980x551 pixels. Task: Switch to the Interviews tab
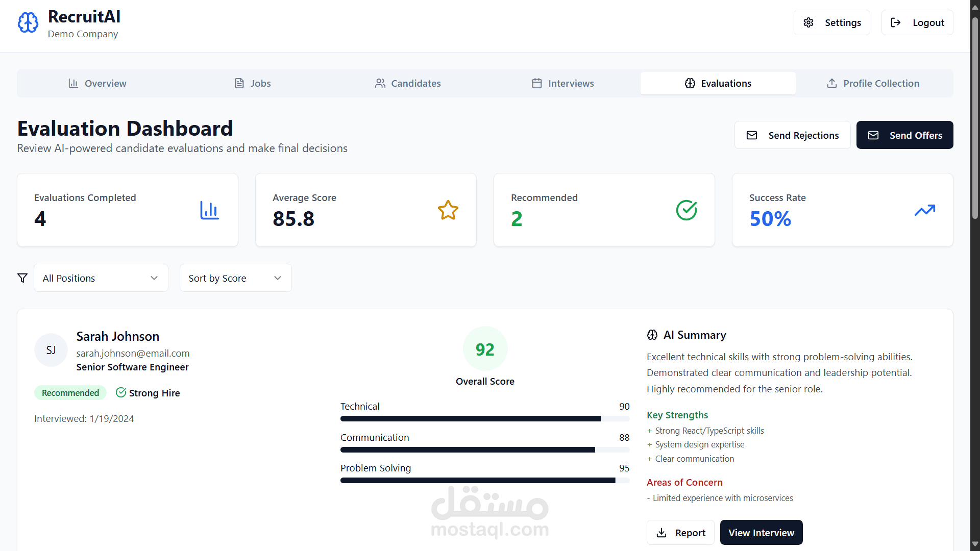point(562,83)
